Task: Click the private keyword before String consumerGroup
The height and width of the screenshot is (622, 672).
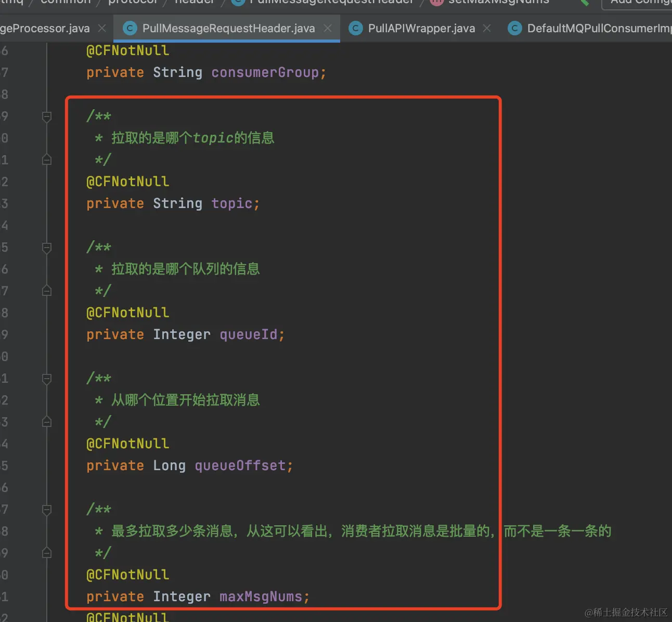Action: [115, 72]
